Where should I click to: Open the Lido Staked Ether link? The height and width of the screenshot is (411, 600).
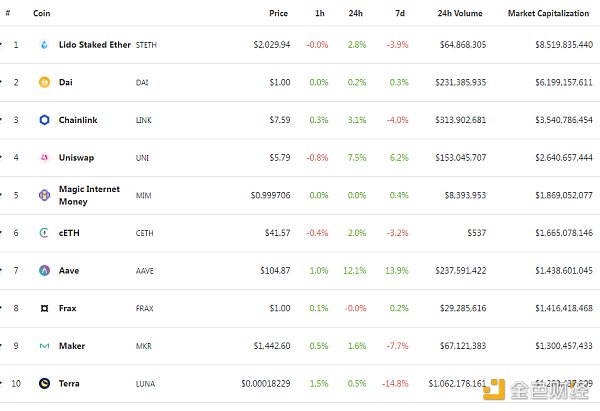(94, 45)
